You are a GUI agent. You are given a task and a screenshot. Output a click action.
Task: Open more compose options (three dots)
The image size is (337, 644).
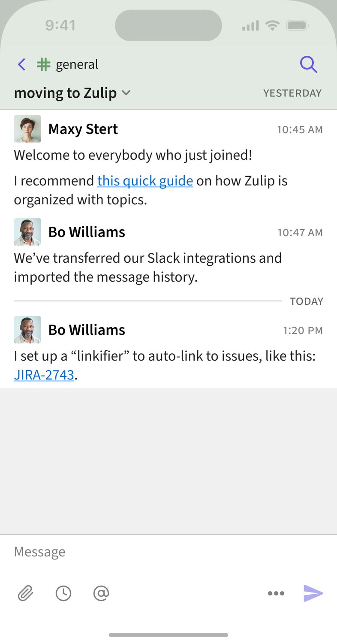(276, 593)
